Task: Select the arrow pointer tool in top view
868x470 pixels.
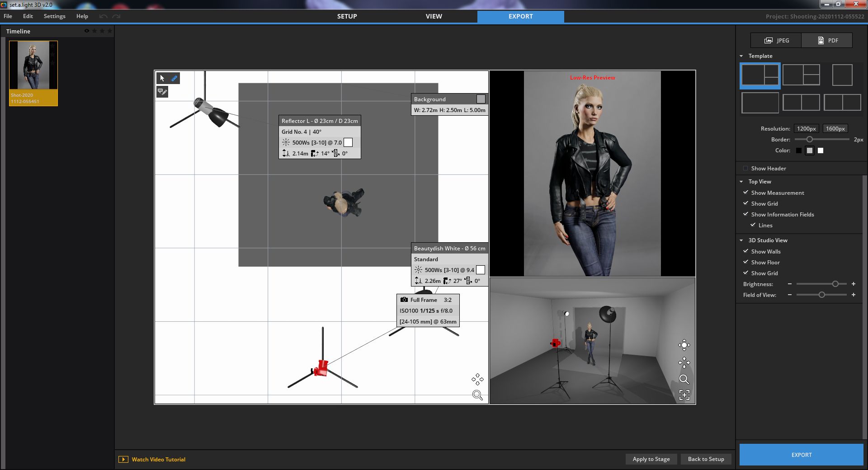Action: click(x=162, y=78)
